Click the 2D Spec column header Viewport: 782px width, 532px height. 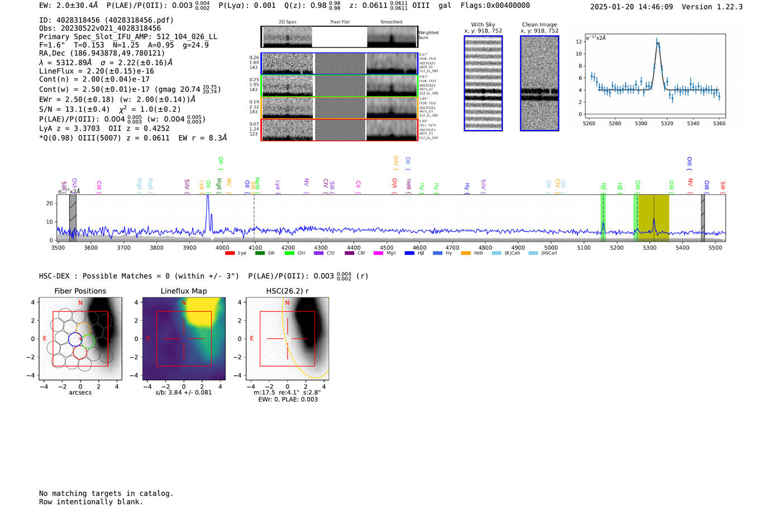coord(288,22)
